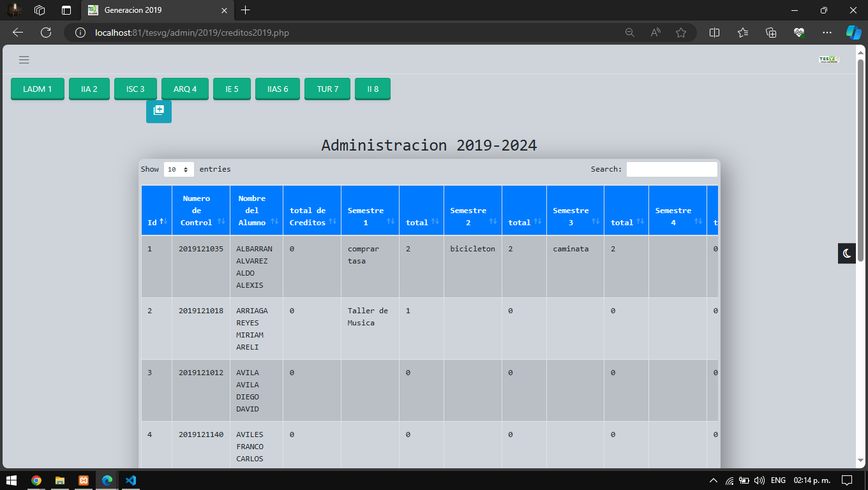Open the notification center icon

(x=847, y=480)
